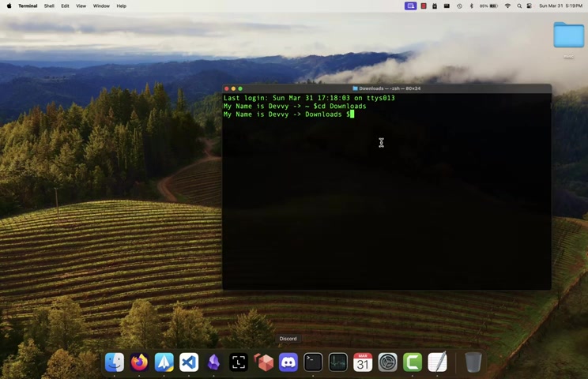Open the red cube app in dock
This screenshot has height=379, width=588.
tap(264, 362)
